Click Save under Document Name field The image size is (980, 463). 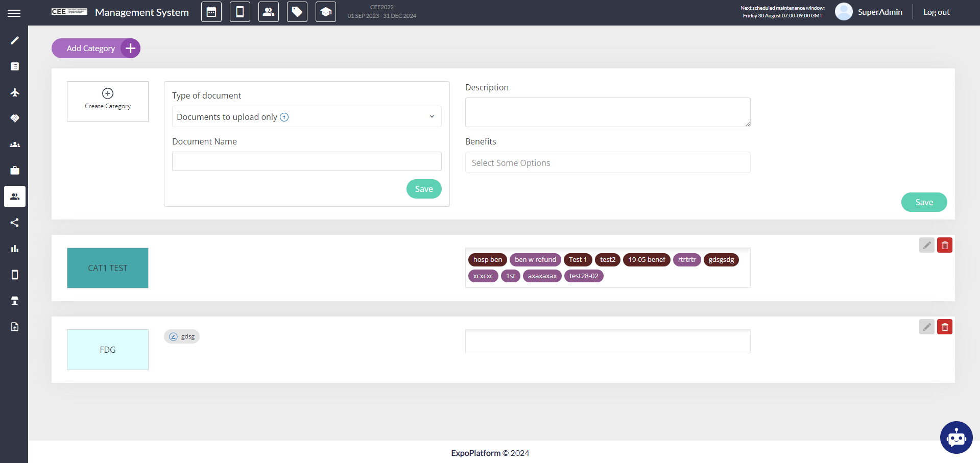423,189
